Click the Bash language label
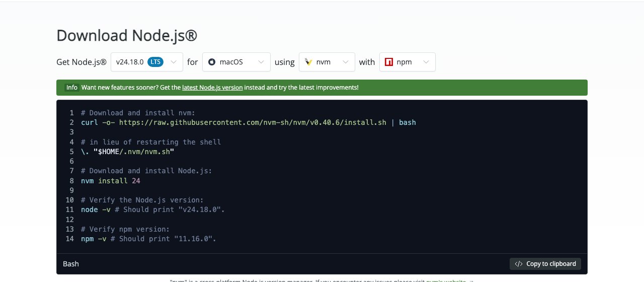 71,264
